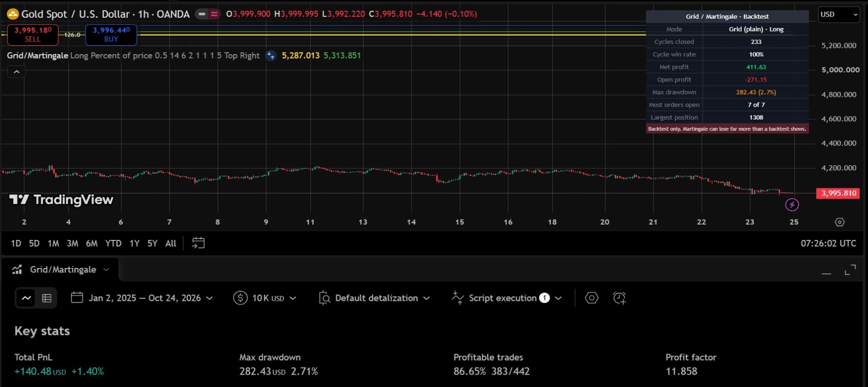Click the Script execution icon
This screenshot has height=387, width=868.
coord(458,298)
